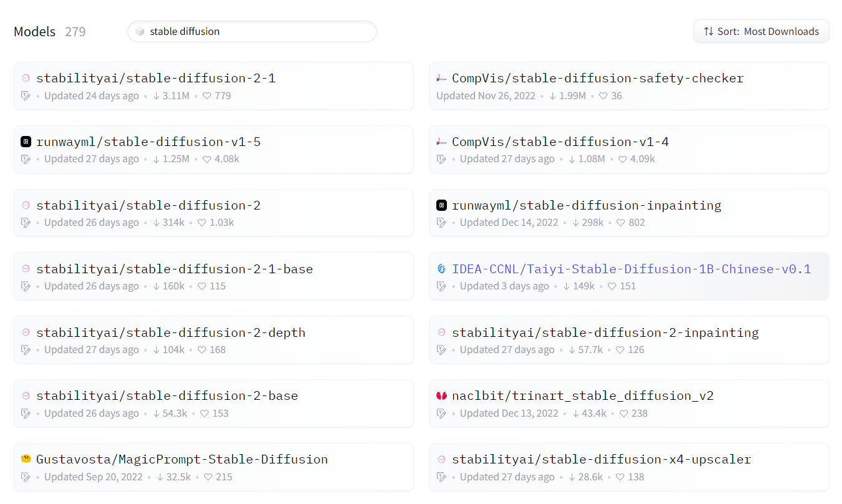Click the IDEA-CCNL avatar icon
Image resolution: width=842 pixels, height=504 pixels.
(441, 269)
